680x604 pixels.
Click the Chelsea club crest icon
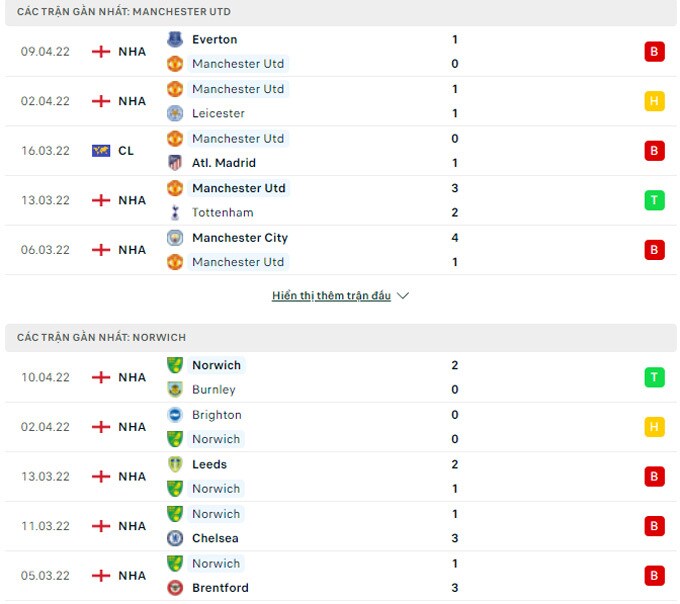tap(175, 538)
